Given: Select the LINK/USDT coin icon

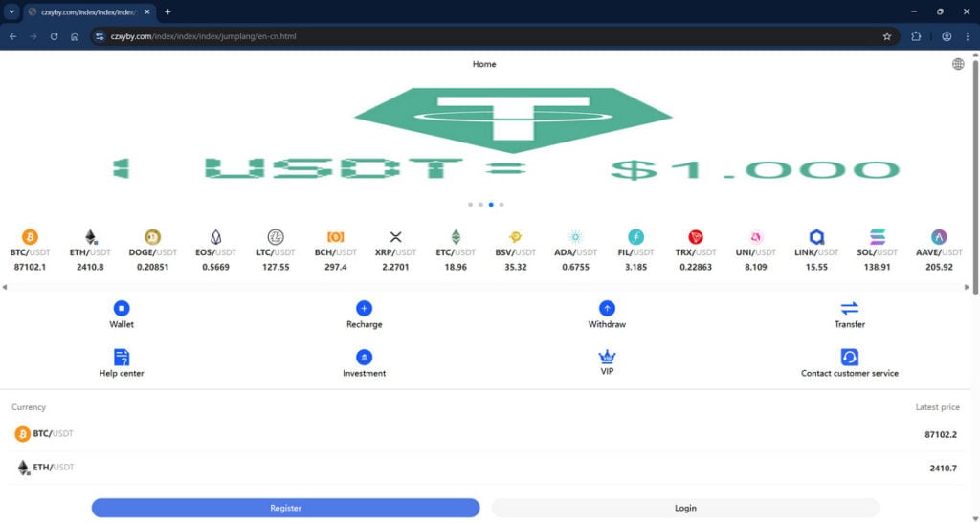Looking at the screenshot, I should 816,237.
